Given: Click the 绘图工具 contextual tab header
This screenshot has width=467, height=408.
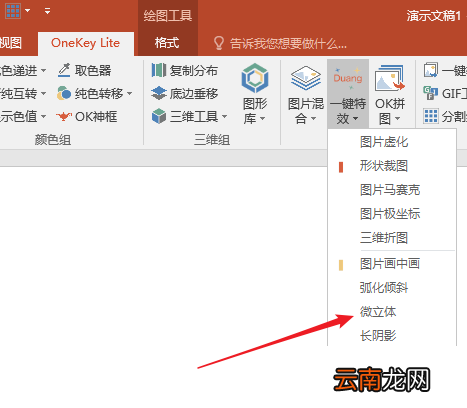Looking at the screenshot, I should (167, 16).
